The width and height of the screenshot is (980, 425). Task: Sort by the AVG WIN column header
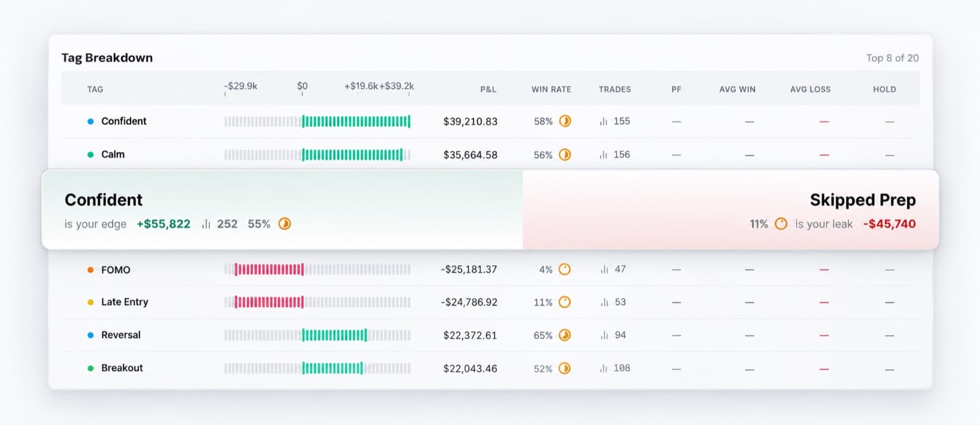click(x=737, y=89)
